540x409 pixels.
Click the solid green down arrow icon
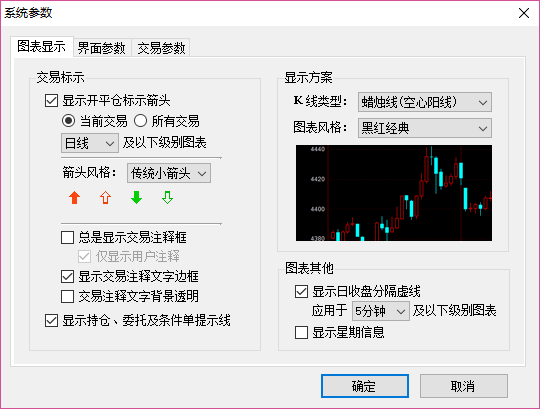click(x=136, y=198)
